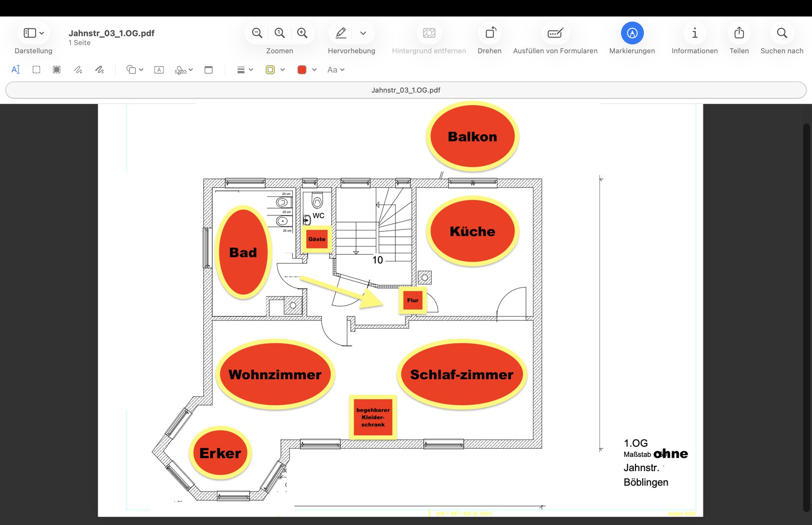812x525 pixels.
Task: Show document Informationen inspector
Action: [x=694, y=33]
